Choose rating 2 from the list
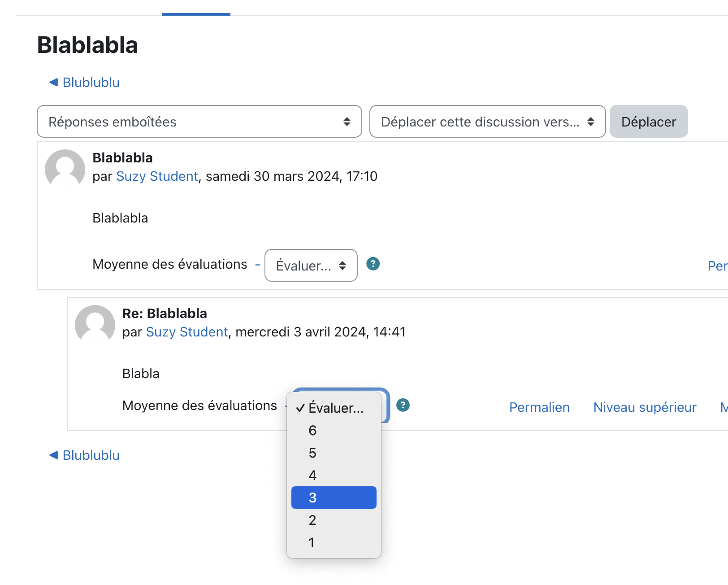728x585 pixels. 334,520
